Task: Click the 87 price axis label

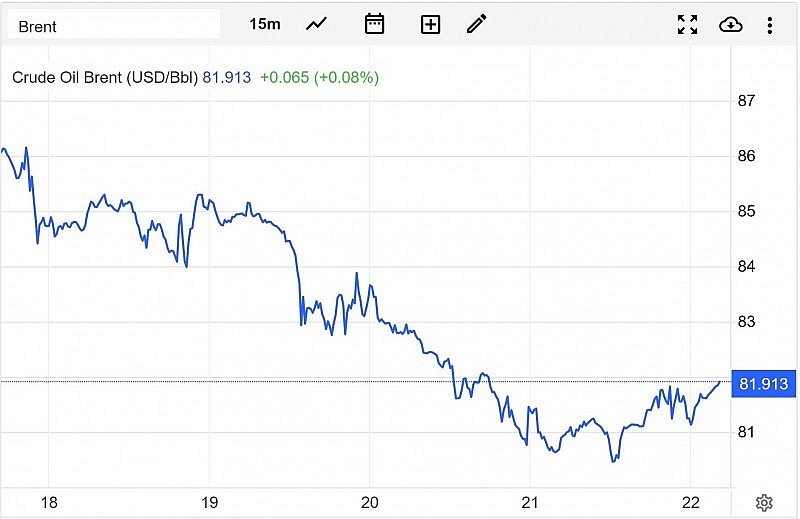Action: click(x=746, y=101)
